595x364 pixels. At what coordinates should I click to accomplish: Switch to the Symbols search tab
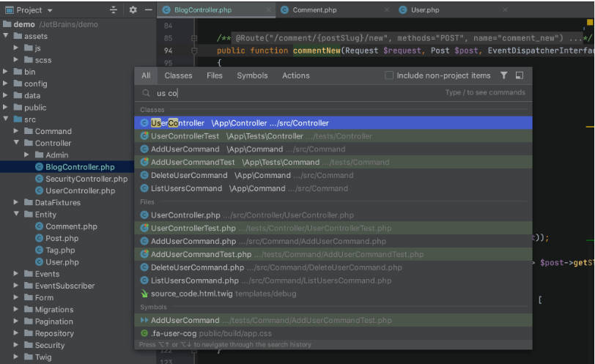pos(252,75)
